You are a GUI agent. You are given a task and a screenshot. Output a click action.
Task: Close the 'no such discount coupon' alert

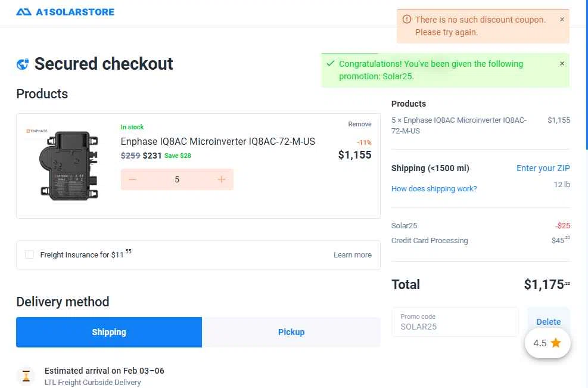[x=562, y=20]
